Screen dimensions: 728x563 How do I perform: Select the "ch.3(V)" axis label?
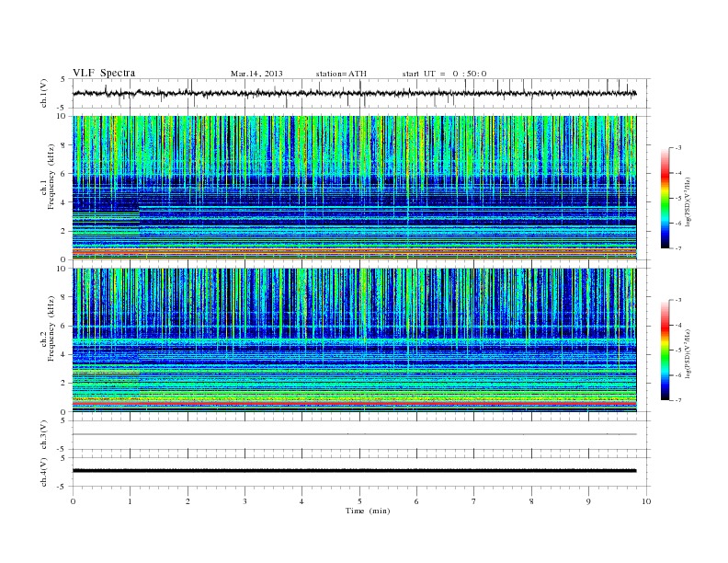[44, 435]
